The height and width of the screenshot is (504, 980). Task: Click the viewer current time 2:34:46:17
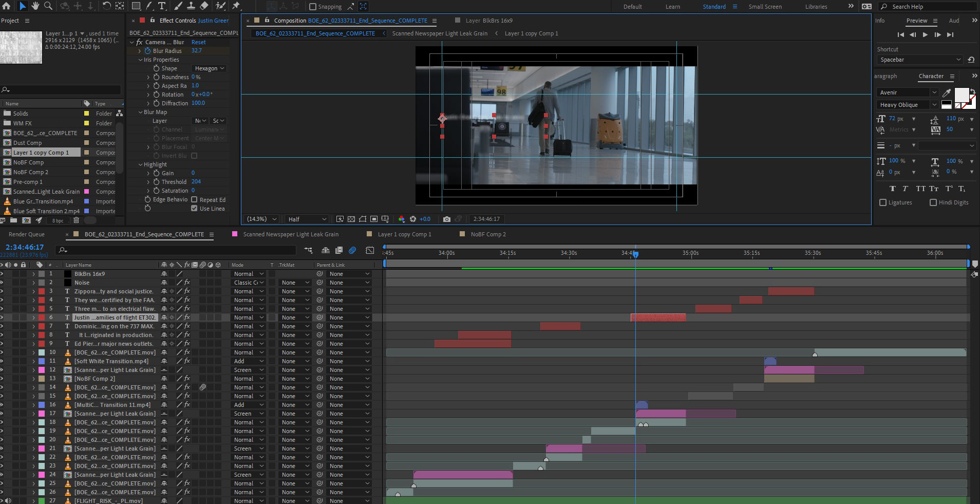coord(486,219)
